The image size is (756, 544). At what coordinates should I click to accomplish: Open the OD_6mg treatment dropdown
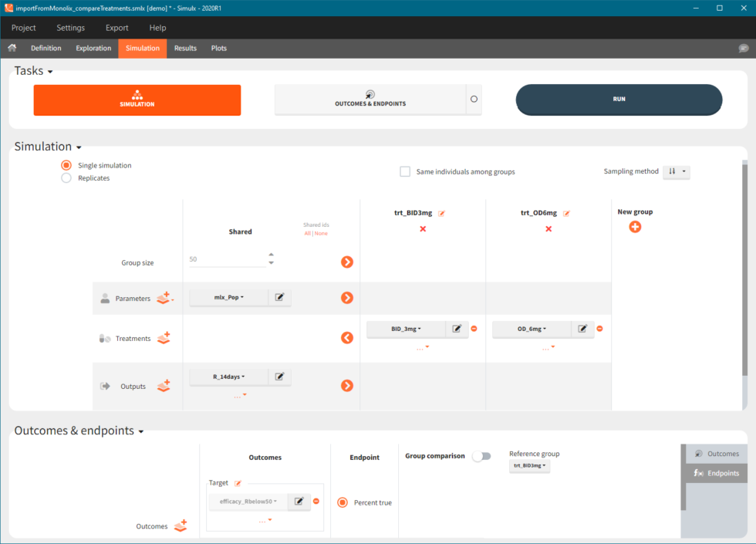coord(532,329)
